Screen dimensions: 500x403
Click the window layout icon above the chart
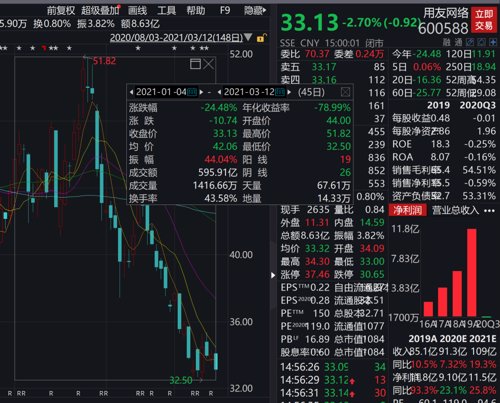[195, 64]
